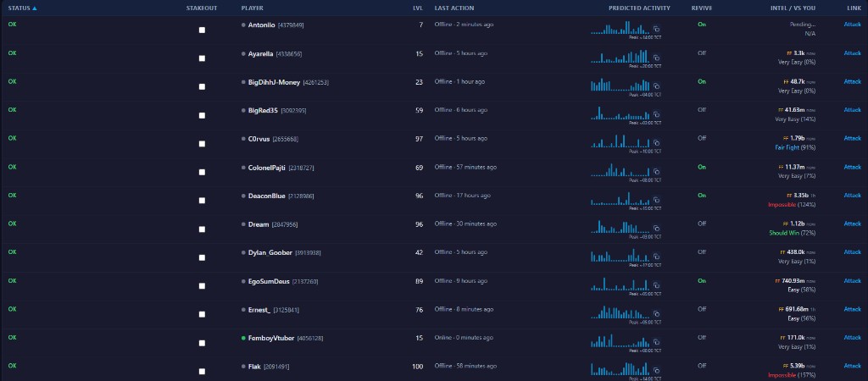Open ColonelPajti player profile
868x381 pixels.
[x=267, y=168]
